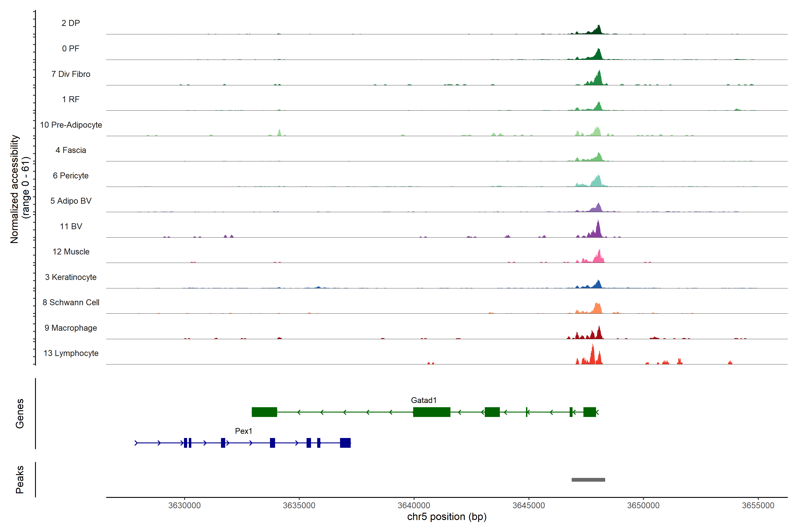This screenshot has height=532, width=798.
Task: Click the 13 Lymphocyte track label
Action: tap(71, 353)
